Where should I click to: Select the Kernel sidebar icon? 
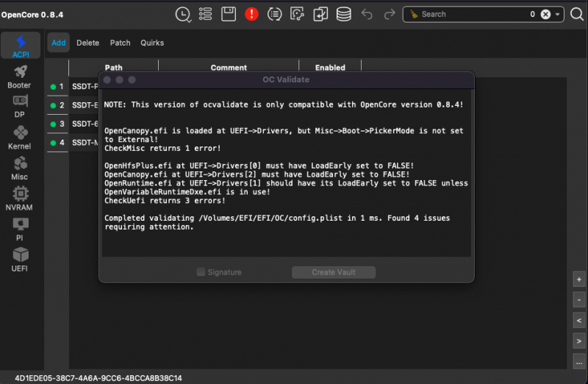(20, 137)
